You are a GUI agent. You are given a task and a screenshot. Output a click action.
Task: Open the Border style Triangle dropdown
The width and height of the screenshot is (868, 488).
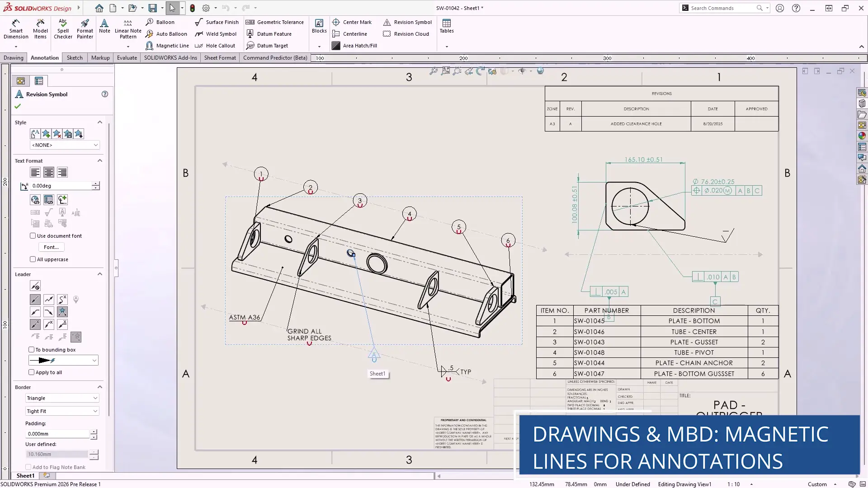click(62, 398)
